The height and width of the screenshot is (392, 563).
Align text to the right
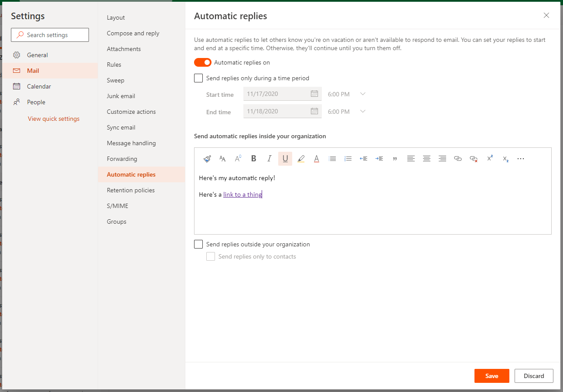442,159
